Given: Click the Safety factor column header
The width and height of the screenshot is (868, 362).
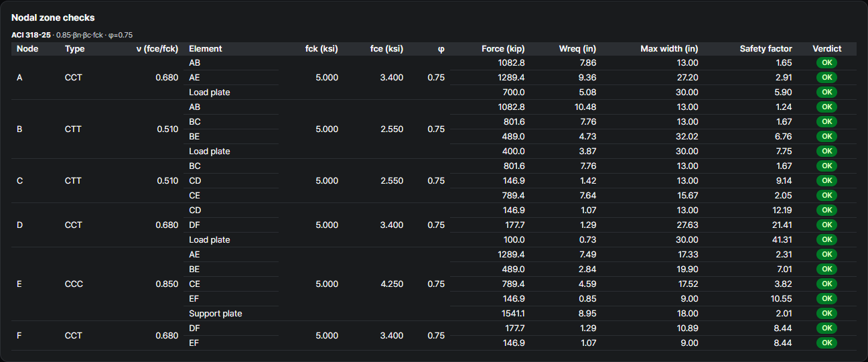Looking at the screenshot, I should click(x=766, y=48).
